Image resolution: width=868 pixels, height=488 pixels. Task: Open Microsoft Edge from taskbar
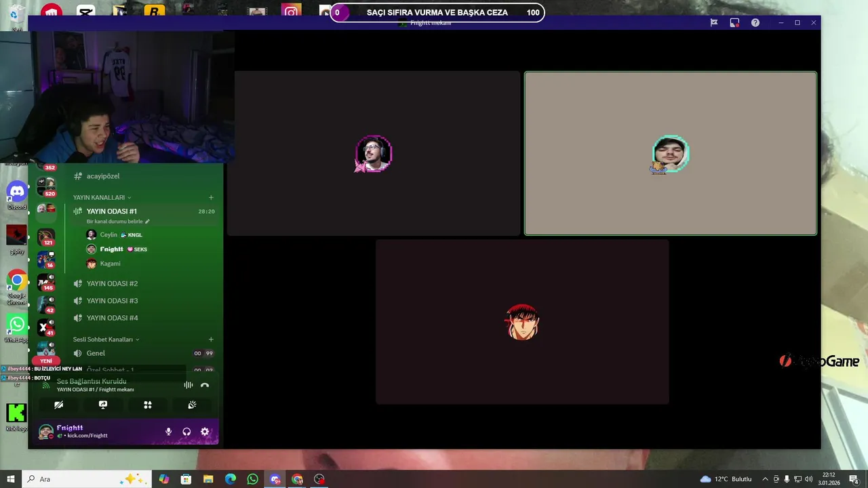(231, 479)
